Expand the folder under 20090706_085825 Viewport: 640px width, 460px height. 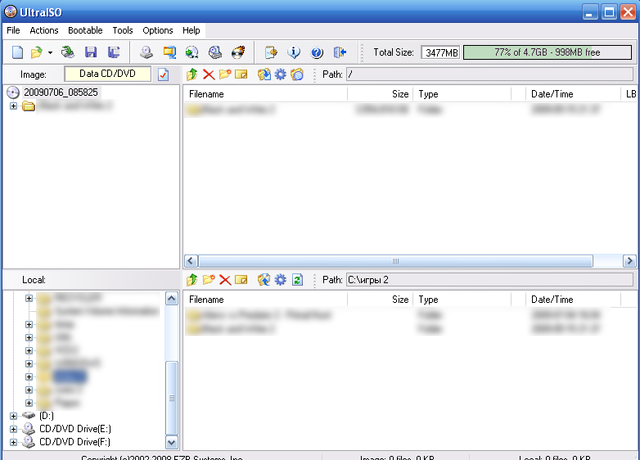(13, 106)
